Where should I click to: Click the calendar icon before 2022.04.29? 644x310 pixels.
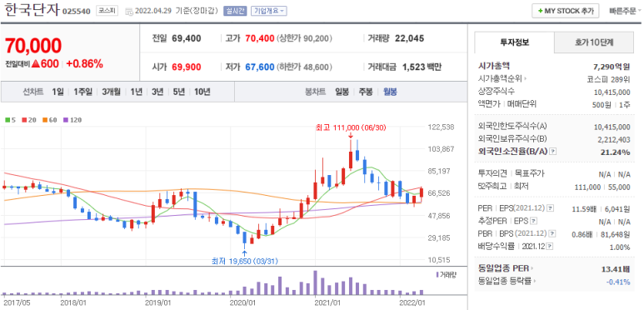[x=128, y=11]
